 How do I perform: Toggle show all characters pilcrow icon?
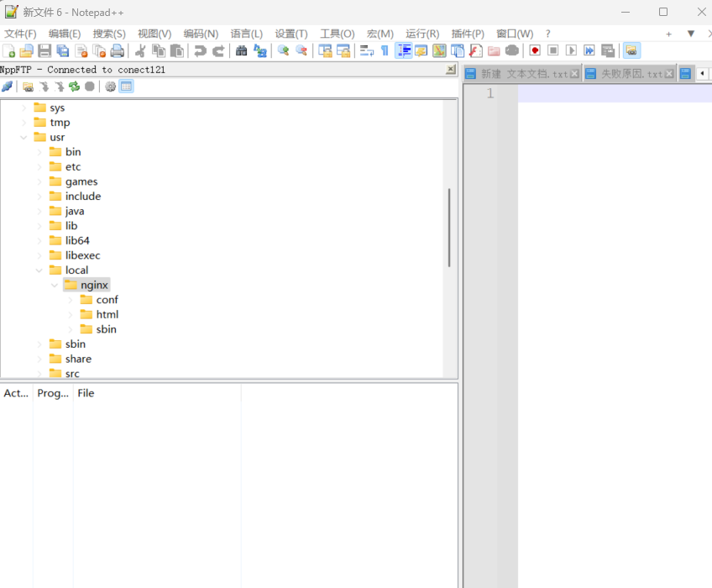384,50
